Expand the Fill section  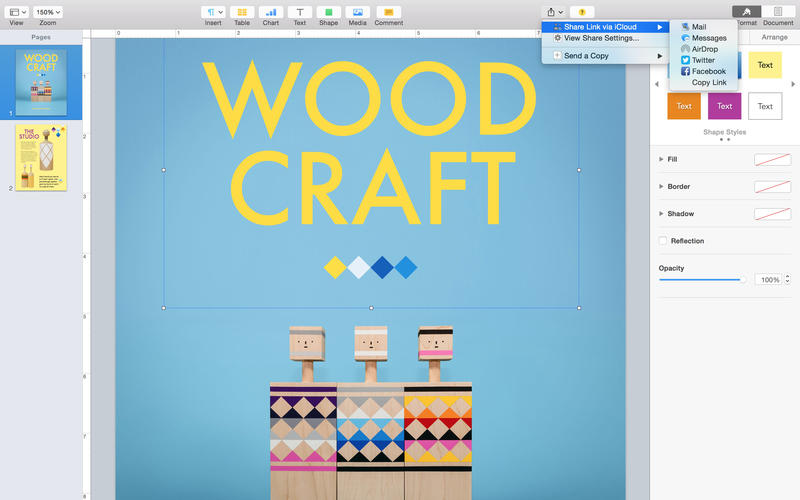(x=661, y=159)
